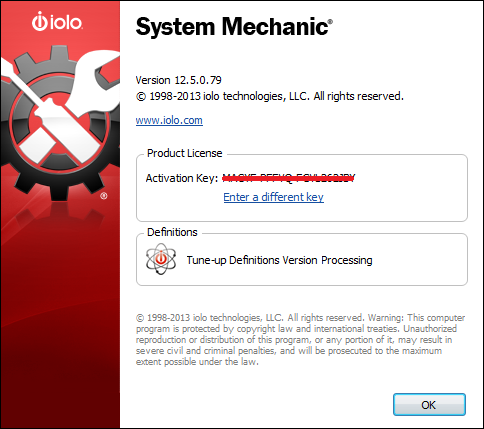Click the gray copyright warning paragraph
484x429 pixels.
(x=300, y=340)
